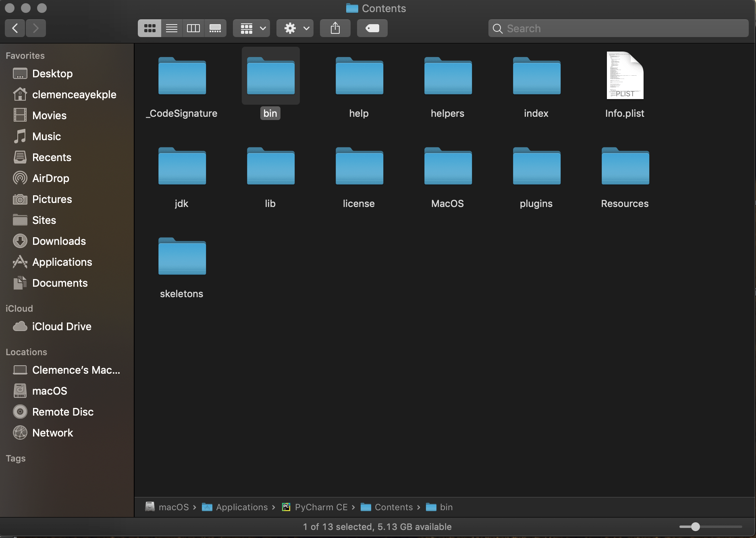
Task: Switch to icon view mode
Action: click(150, 28)
